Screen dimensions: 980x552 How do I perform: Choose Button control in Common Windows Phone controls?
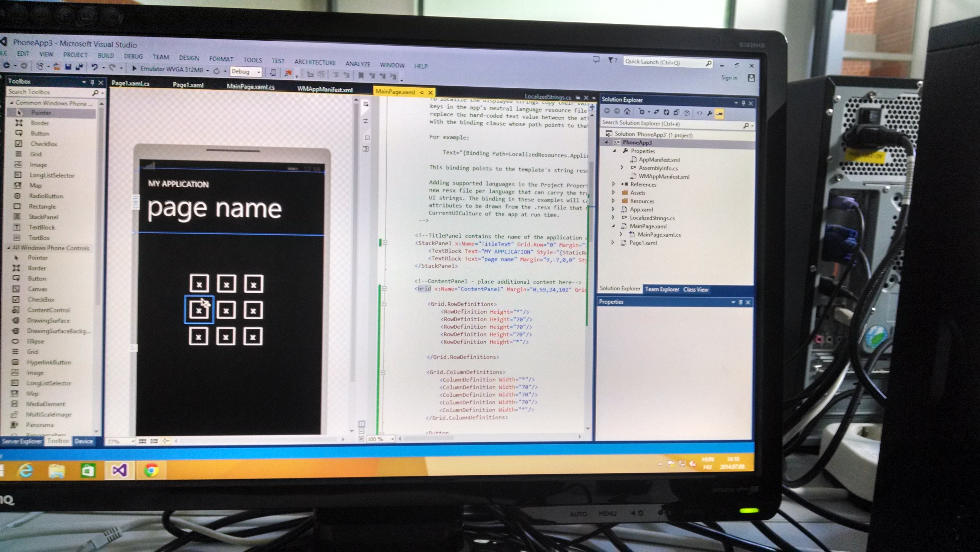pyautogui.click(x=39, y=133)
